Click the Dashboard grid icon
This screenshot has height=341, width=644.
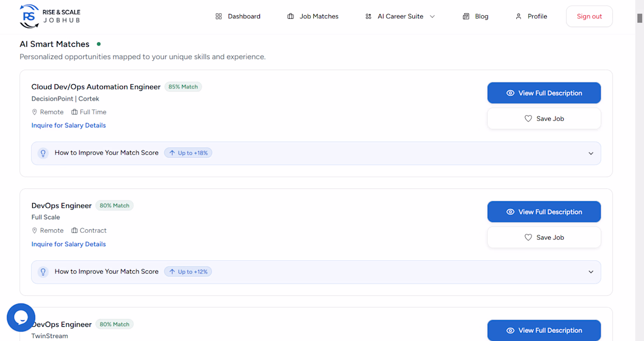point(218,16)
